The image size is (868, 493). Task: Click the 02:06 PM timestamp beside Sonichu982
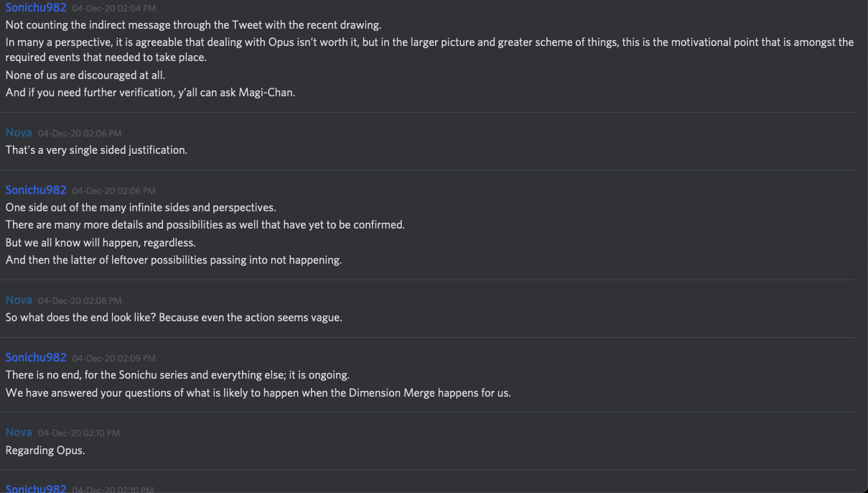113,191
